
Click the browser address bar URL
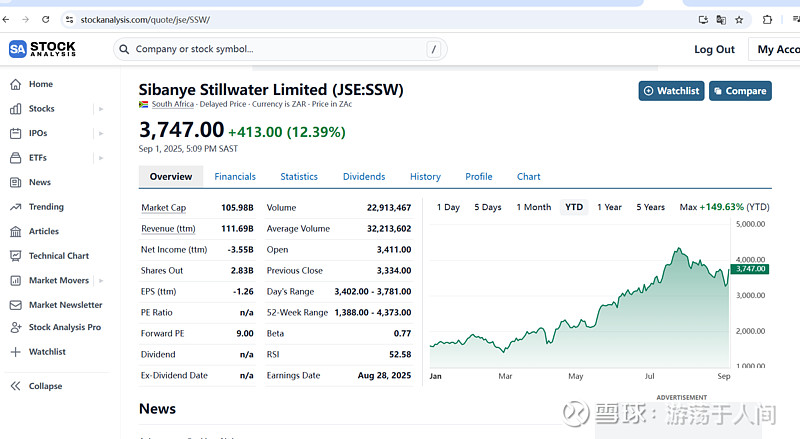coord(145,20)
